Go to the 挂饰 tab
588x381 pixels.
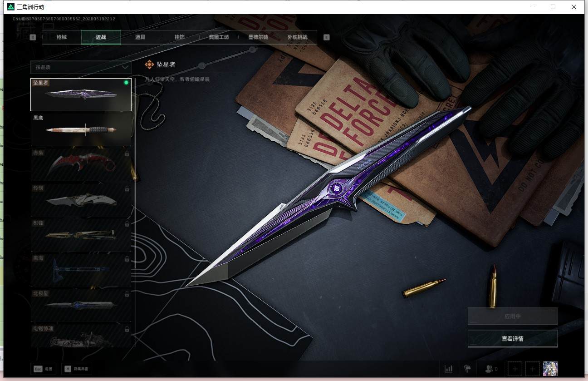[180, 37]
